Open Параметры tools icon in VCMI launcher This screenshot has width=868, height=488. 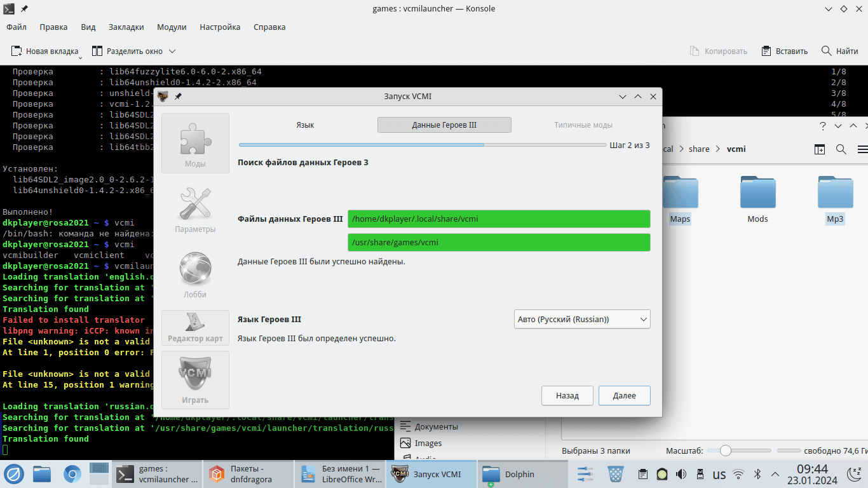[x=195, y=208]
